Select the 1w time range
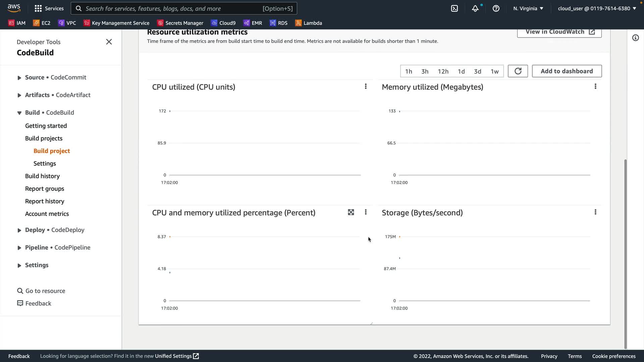This screenshot has width=644, height=362. click(494, 71)
